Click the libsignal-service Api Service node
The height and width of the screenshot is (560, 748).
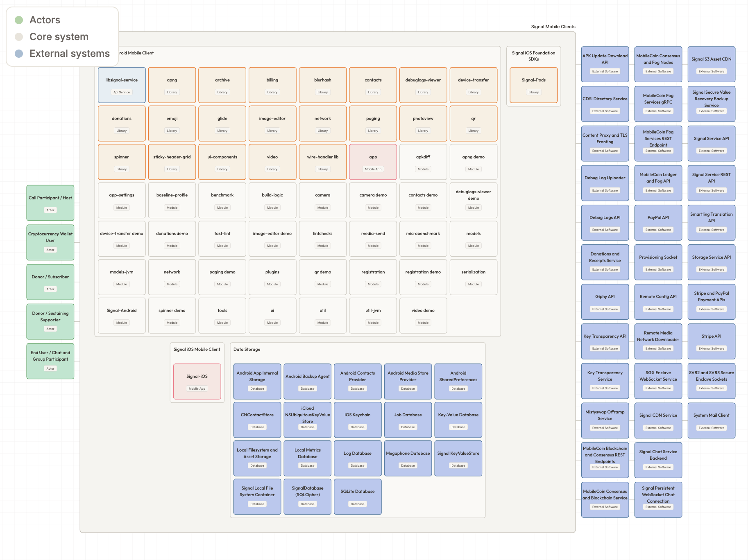tap(122, 85)
